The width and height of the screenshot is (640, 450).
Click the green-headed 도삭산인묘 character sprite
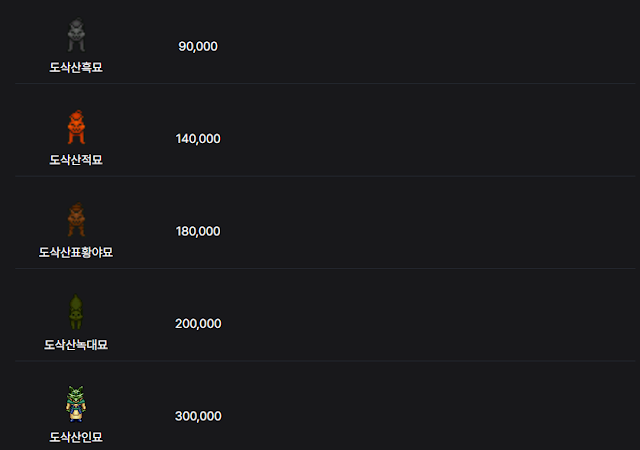coord(76,404)
